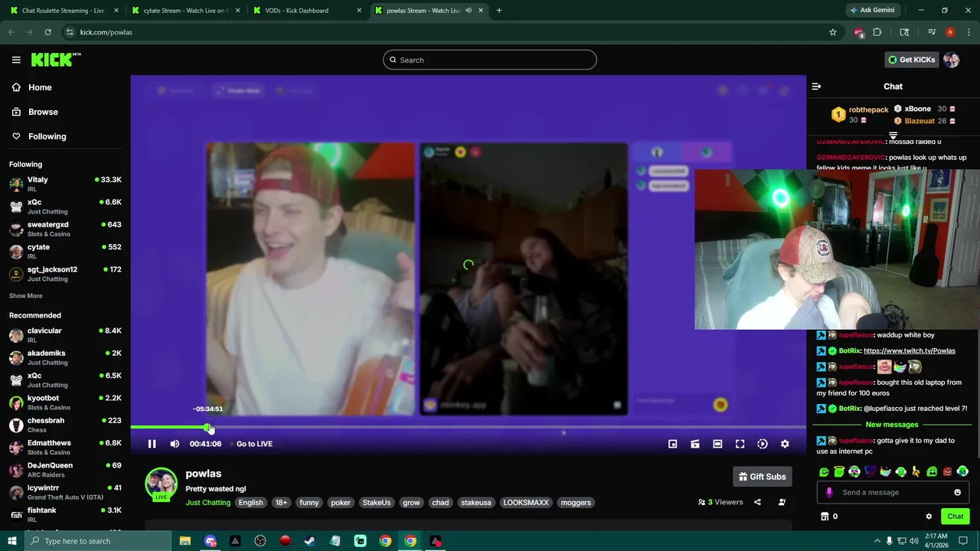
Task: Open powlas channel avatar
Action: tap(161, 484)
